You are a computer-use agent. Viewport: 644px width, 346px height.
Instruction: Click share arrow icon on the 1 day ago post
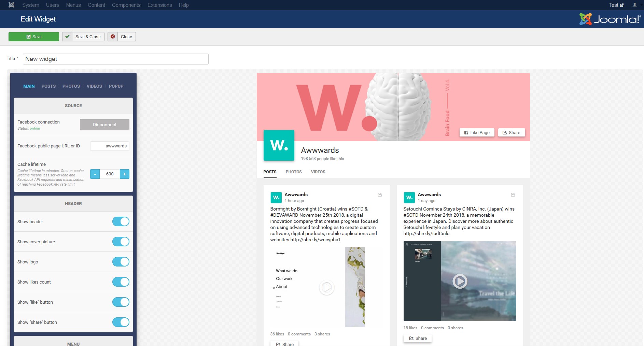coord(513,195)
